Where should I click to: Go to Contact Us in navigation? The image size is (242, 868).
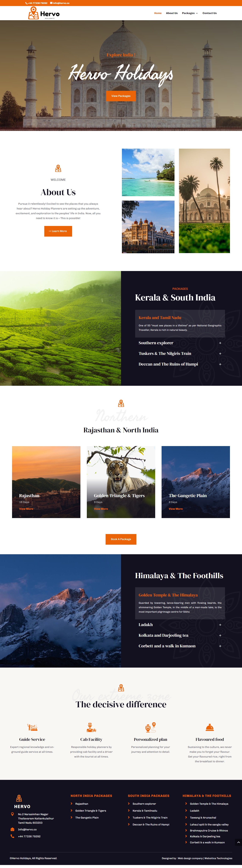[x=210, y=13]
